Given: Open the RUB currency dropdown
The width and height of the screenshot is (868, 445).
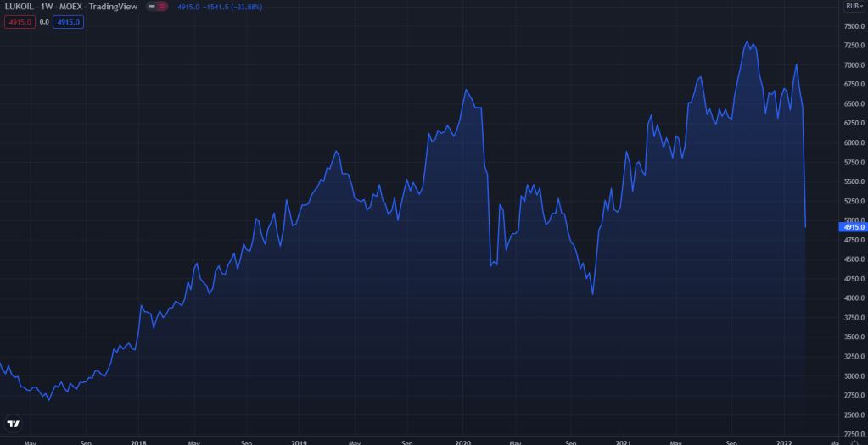Looking at the screenshot, I should [853, 7].
